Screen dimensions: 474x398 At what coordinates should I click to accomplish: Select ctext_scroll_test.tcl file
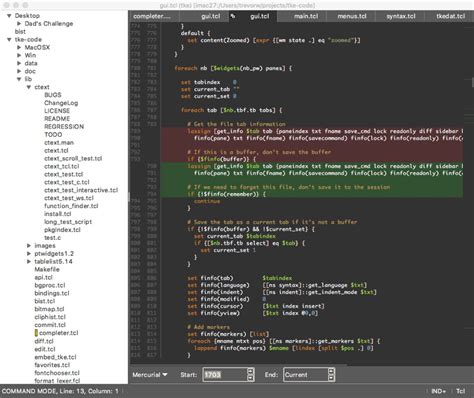[x=73, y=159]
